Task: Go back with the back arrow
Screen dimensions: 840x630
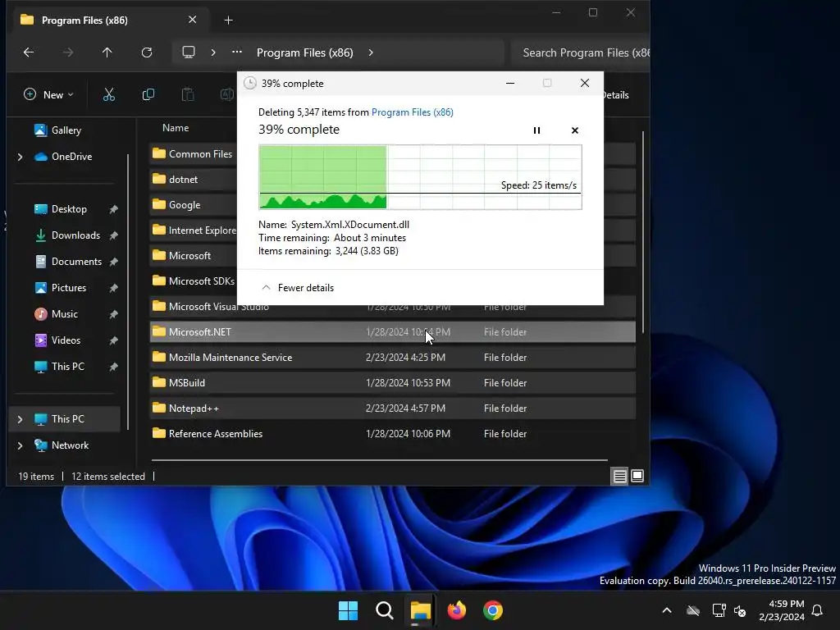Action: [29, 52]
